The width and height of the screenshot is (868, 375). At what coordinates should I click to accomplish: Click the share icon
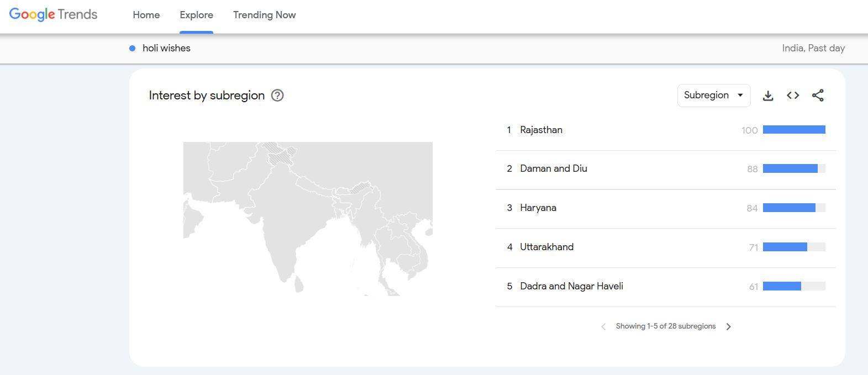point(818,96)
